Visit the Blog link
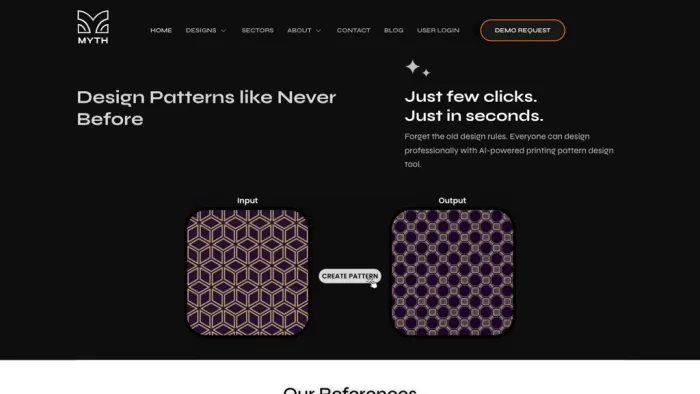700x394 pixels. [x=394, y=30]
